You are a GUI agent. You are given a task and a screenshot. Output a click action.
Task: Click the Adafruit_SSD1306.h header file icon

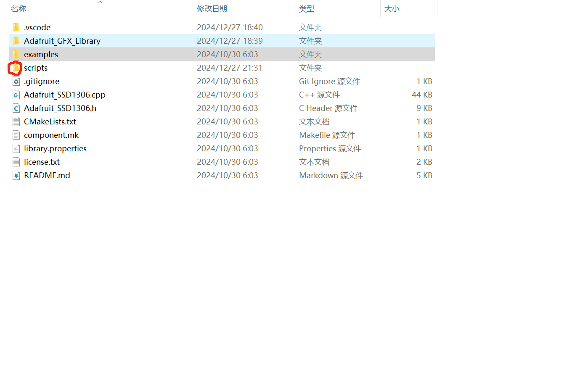pyautogui.click(x=16, y=108)
